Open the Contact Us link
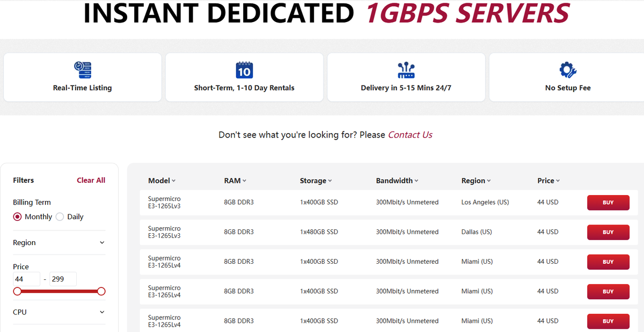Viewport: 644px width, 332px height. pos(410,135)
